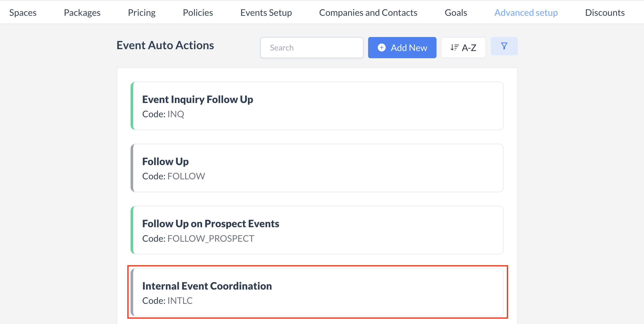Click inside the Search field
Image resolution: width=644 pixels, height=324 pixels.
point(312,47)
